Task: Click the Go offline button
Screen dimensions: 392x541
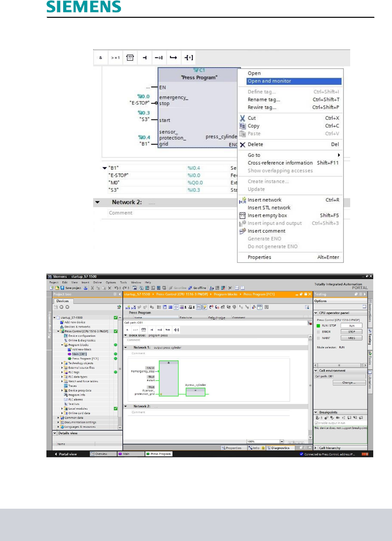Action: 197,288
